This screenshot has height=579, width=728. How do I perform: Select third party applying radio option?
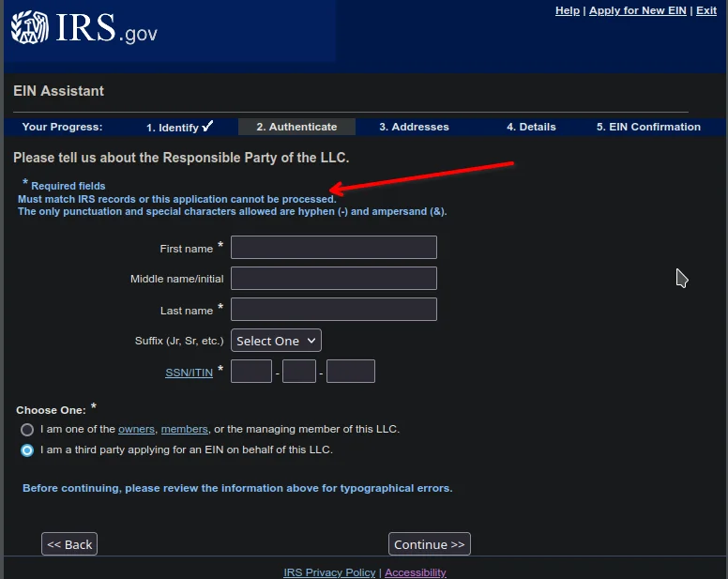coord(27,450)
